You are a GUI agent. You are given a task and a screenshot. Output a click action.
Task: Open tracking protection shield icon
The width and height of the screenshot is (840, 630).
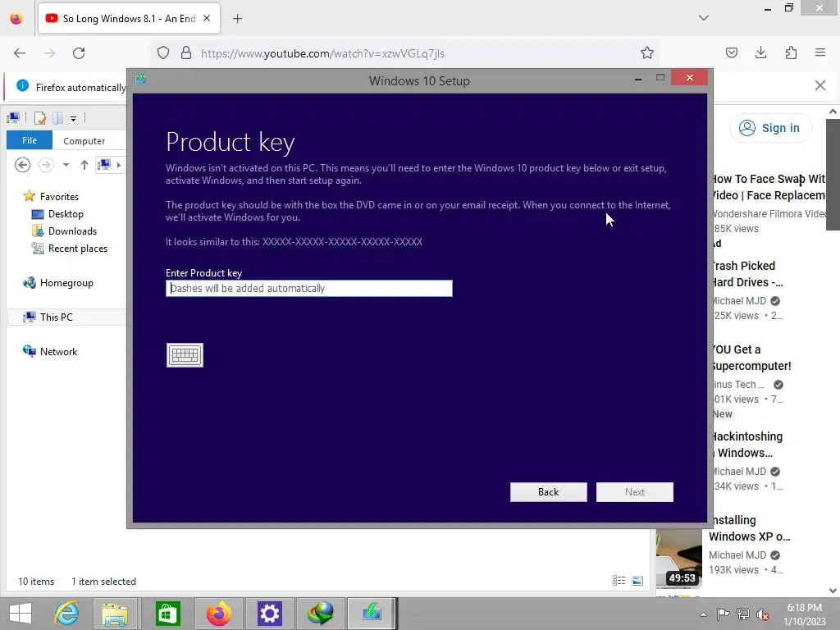click(163, 53)
